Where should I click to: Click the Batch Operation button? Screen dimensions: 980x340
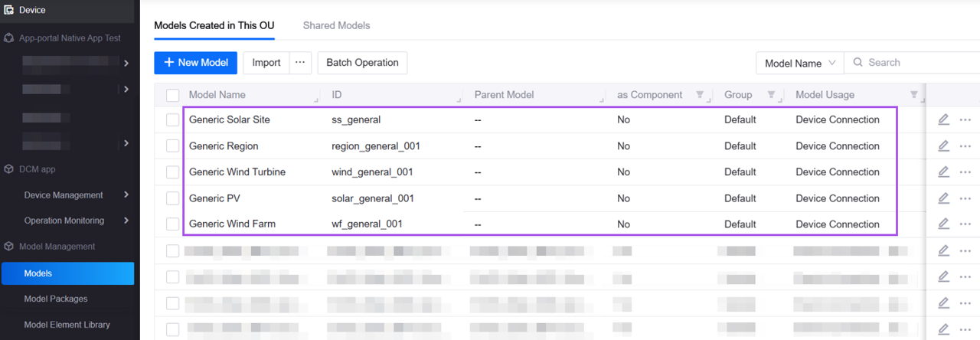pos(362,63)
